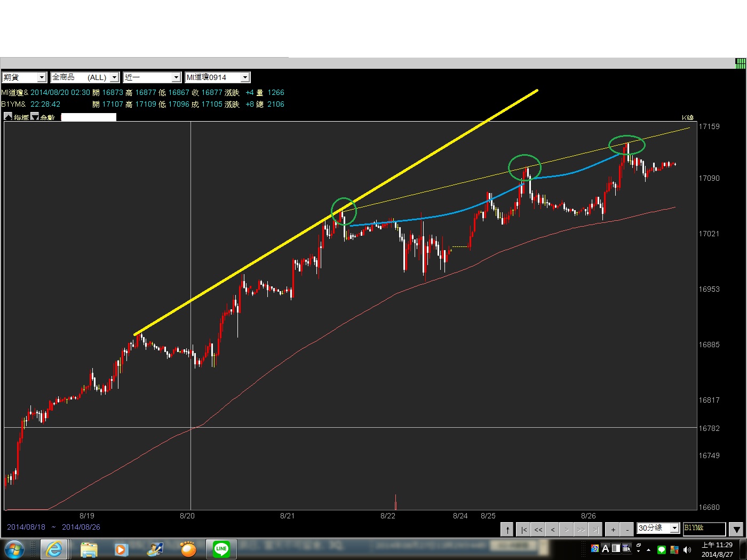The image size is (747, 560).
Task: Click the multicolor security tray icon
Action: coord(674,550)
